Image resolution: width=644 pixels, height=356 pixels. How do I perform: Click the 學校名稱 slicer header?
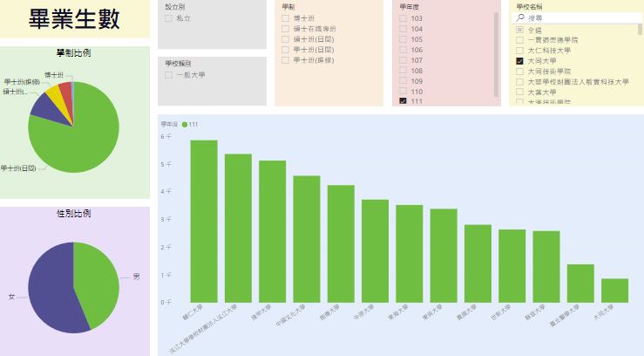click(x=529, y=7)
